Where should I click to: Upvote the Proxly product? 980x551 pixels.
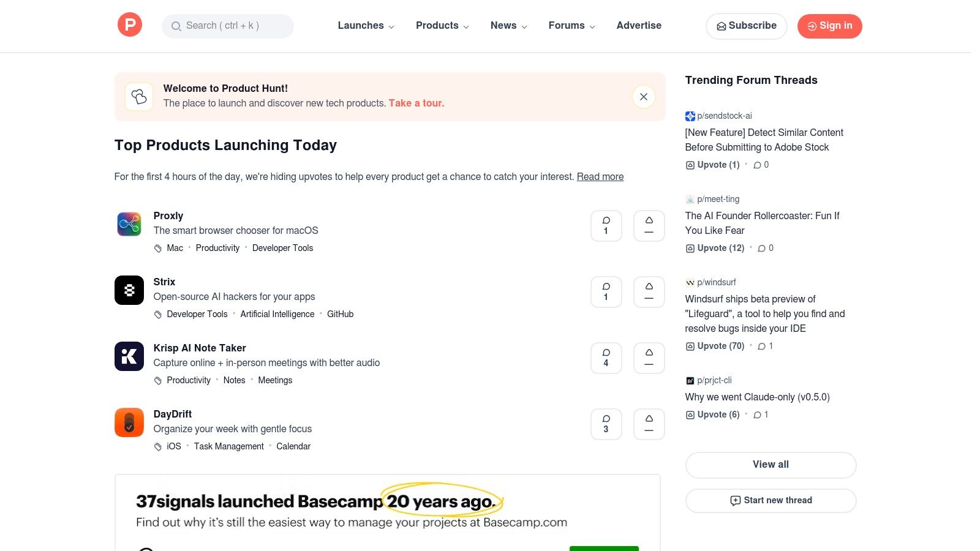649,225
